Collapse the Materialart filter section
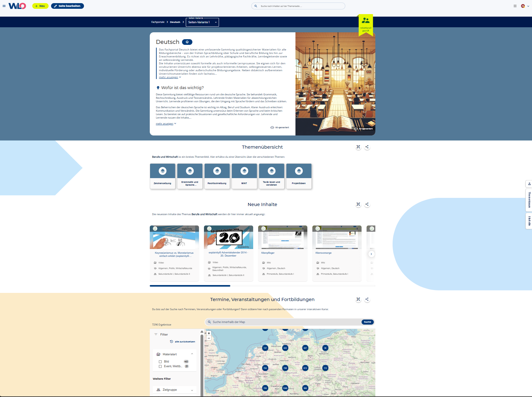This screenshot has height=397, width=532. [192, 354]
